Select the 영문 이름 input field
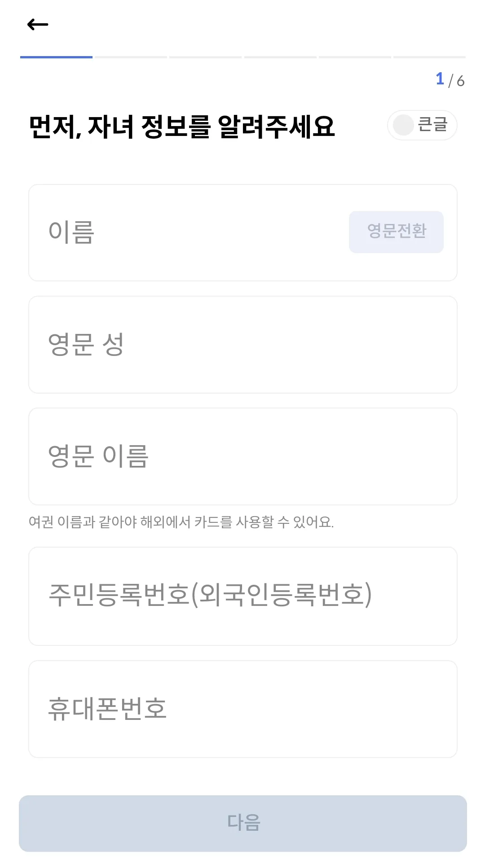485x868 pixels. pyautogui.click(x=243, y=456)
